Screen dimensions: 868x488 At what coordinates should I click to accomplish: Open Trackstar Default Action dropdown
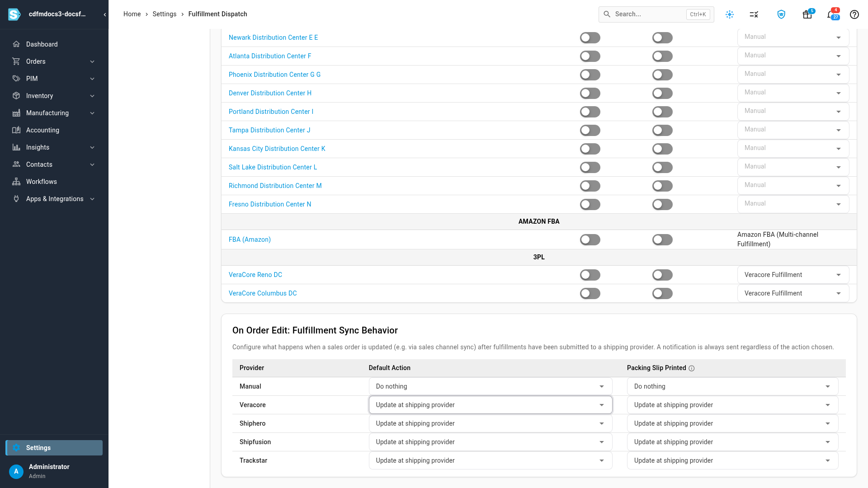491,460
